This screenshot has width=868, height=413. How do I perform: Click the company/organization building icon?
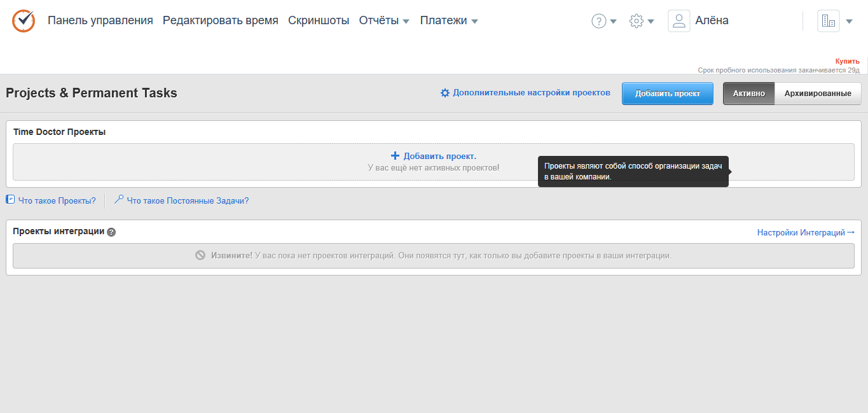(x=828, y=20)
